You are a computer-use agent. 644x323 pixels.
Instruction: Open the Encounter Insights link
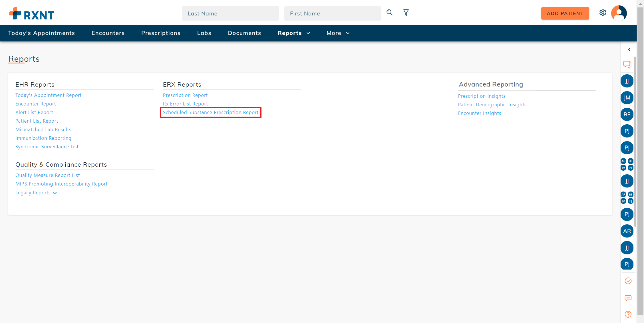pyautogui.click(x=480, y=113)
